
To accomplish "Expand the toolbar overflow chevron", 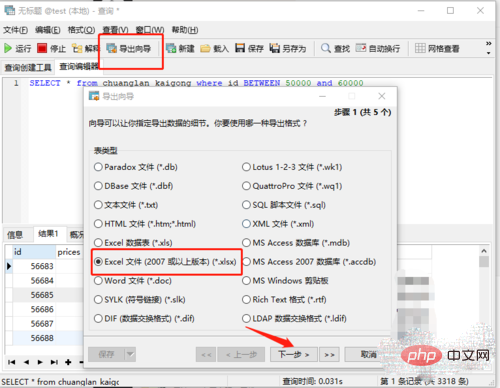I will click(488, 44).
